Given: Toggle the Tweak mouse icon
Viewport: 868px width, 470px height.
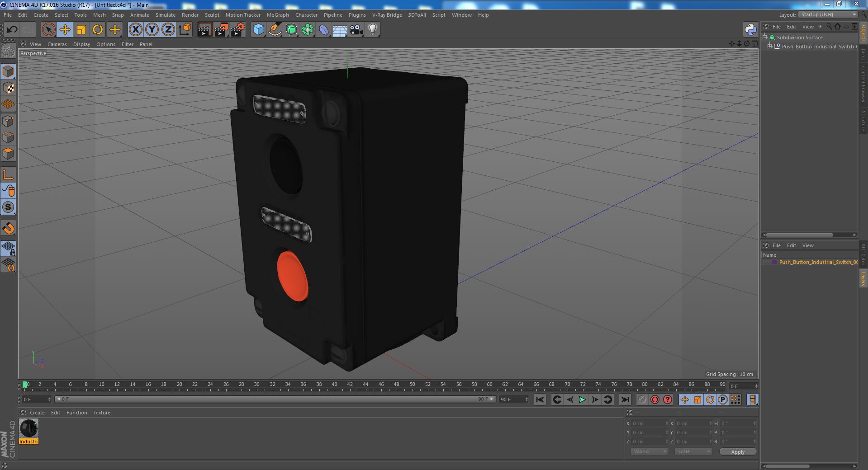Looking at the screenshot, I should (8, 191).
